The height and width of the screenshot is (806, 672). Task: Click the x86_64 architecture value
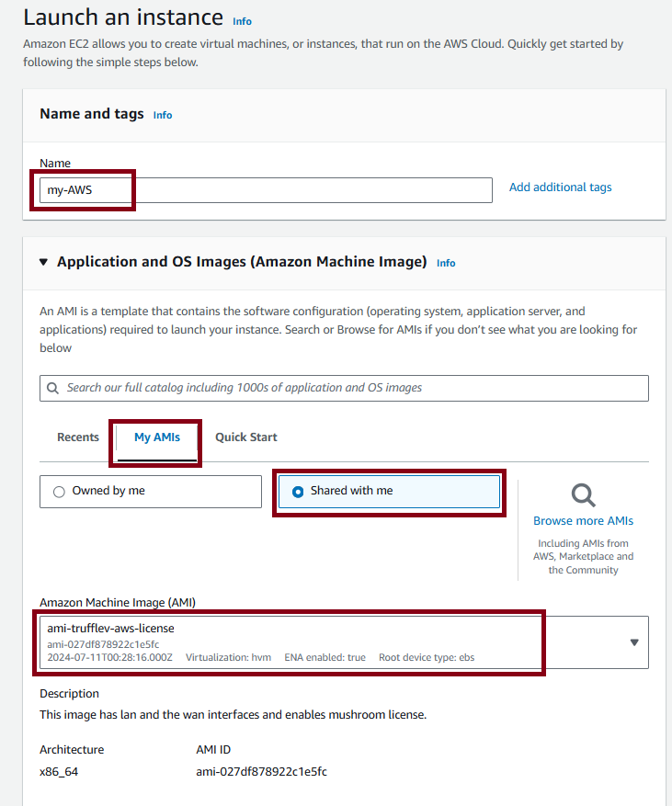click(59, 772)
